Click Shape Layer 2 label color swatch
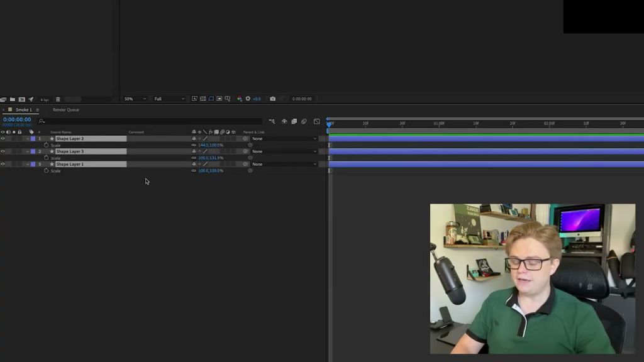Viewport: 644px width, 362px height. tap(33, 139)
